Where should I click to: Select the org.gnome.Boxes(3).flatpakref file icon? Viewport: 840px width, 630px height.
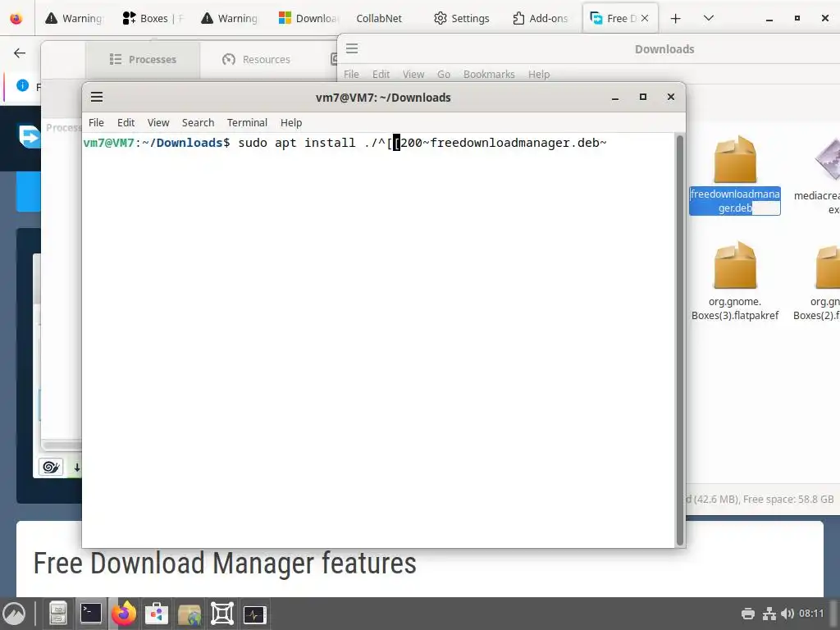[735, 265]
